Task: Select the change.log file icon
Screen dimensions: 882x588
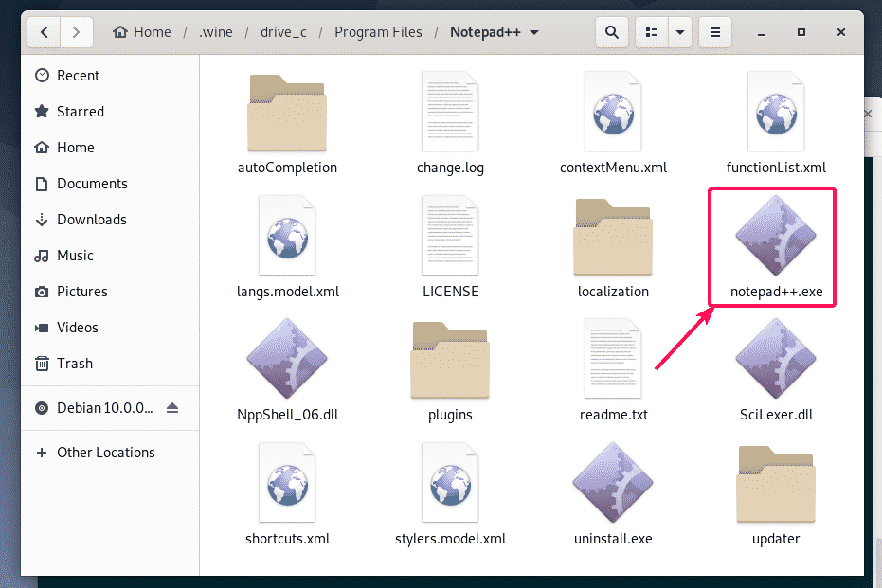Action: pyautogui.click(x=450, y=112)
